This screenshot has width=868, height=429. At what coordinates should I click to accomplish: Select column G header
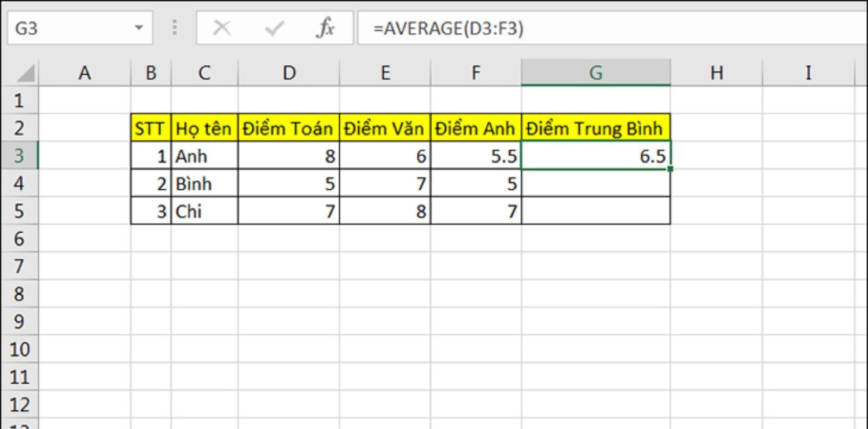click(596, 73)
